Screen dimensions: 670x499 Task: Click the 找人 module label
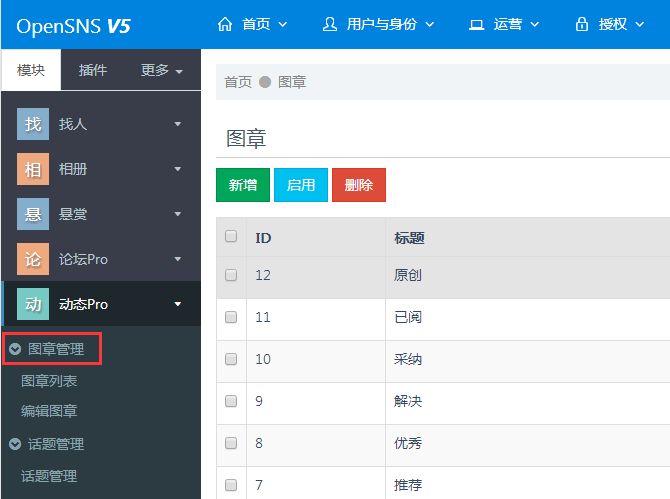point(73,124)
